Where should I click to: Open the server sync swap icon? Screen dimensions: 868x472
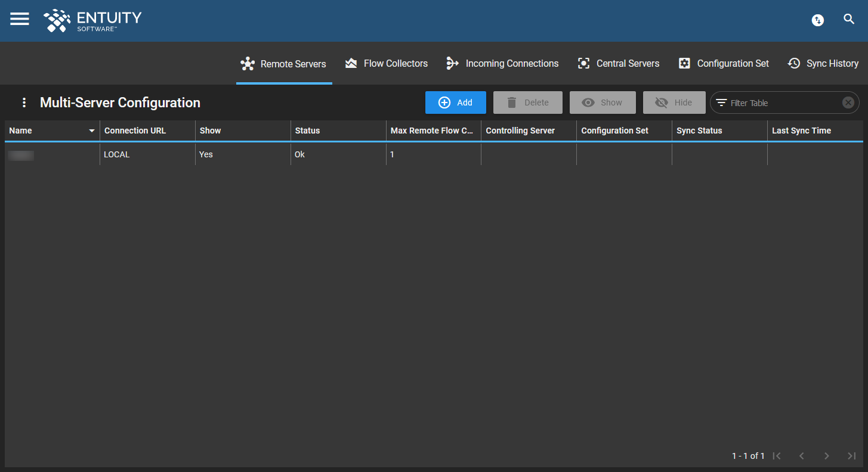[817, 20]
